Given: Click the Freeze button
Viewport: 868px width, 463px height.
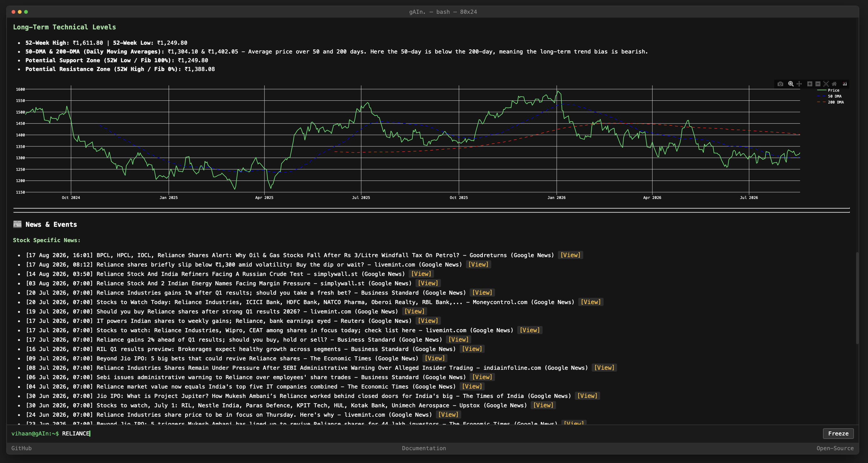Looking at the screenshot, I should point(838,433).
